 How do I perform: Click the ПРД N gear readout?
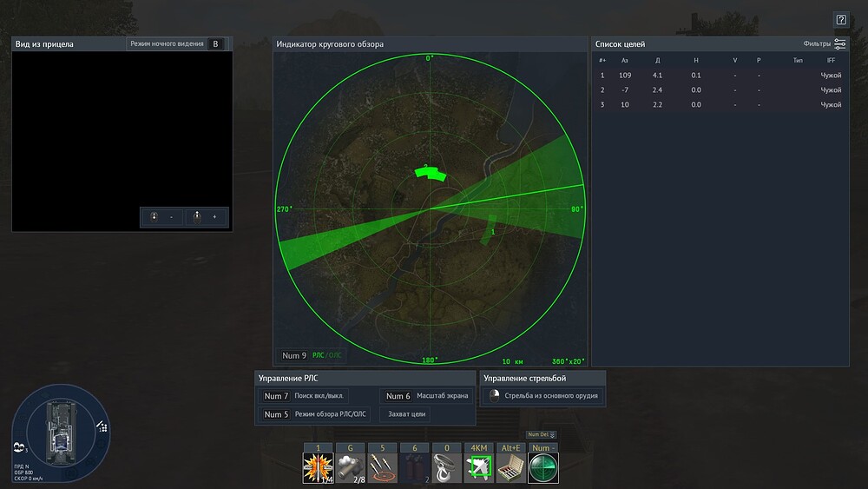22,466
